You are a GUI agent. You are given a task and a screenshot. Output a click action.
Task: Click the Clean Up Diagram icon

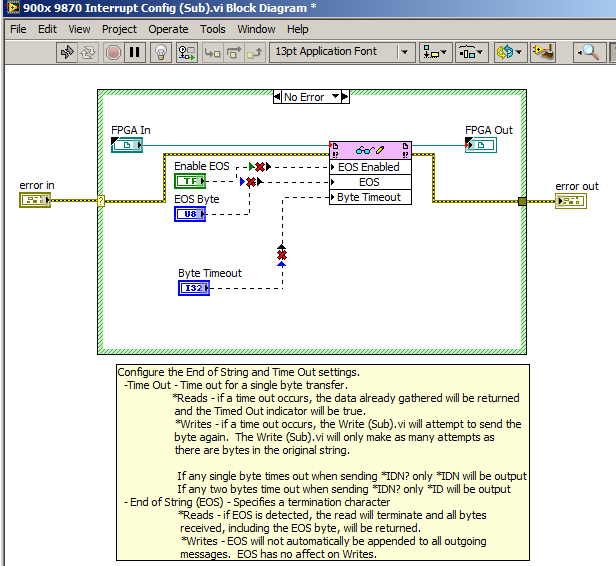coord(543,52)
